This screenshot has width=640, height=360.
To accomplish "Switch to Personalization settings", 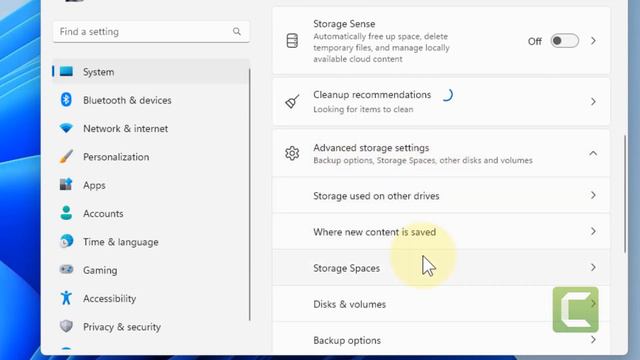I will click(151, 157).
